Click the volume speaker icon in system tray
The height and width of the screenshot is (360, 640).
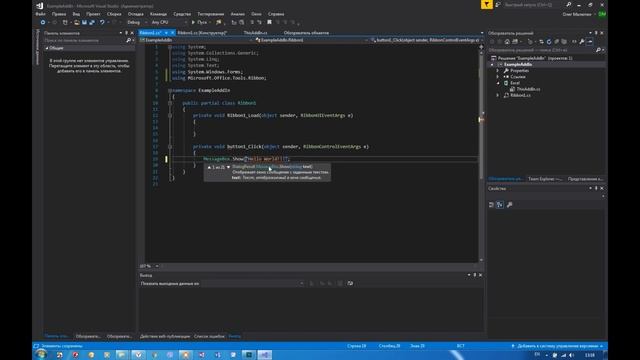571,355
